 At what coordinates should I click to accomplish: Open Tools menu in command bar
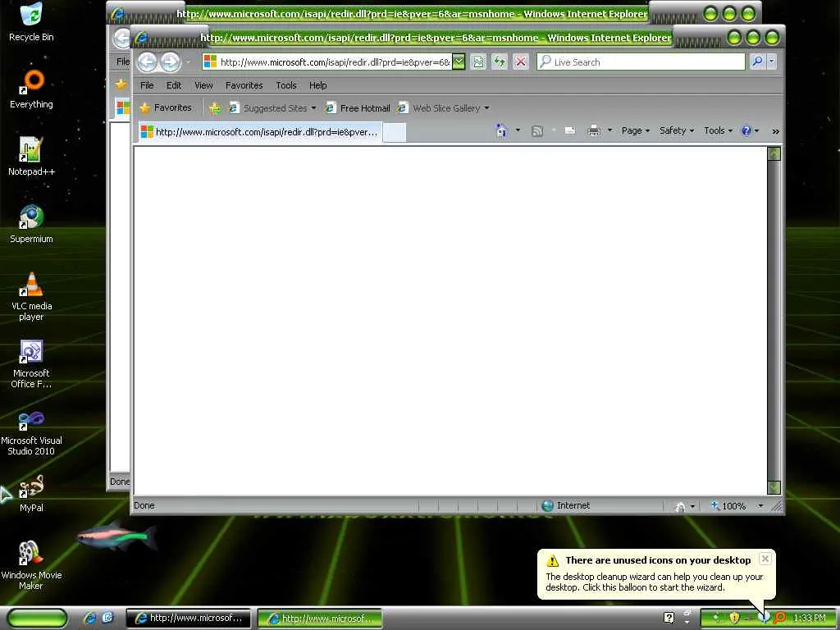pos(718,130)
